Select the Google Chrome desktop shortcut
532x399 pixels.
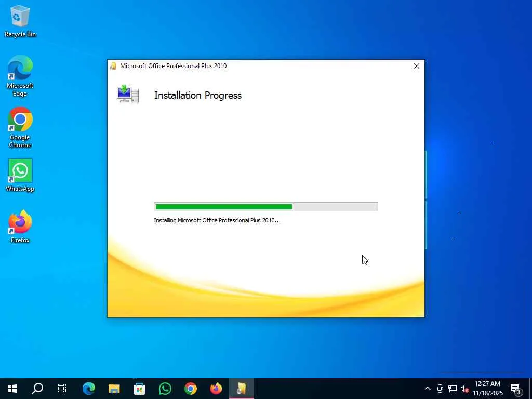20,127
